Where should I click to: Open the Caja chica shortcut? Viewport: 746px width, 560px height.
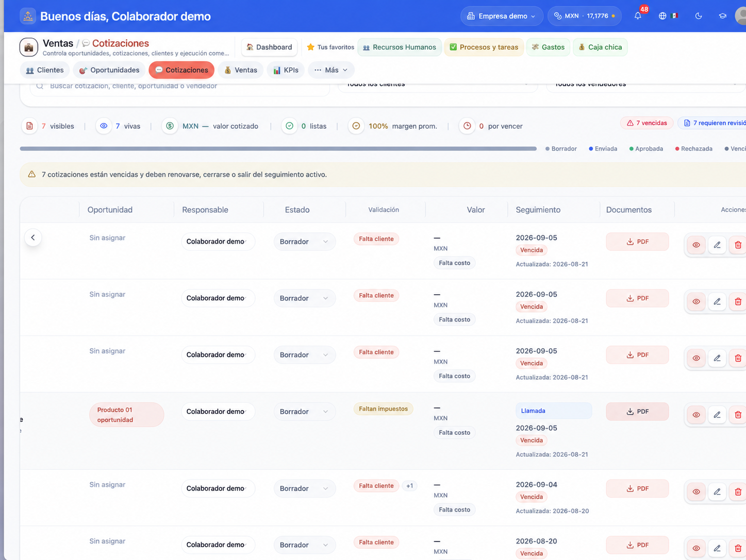coord(600,47)
